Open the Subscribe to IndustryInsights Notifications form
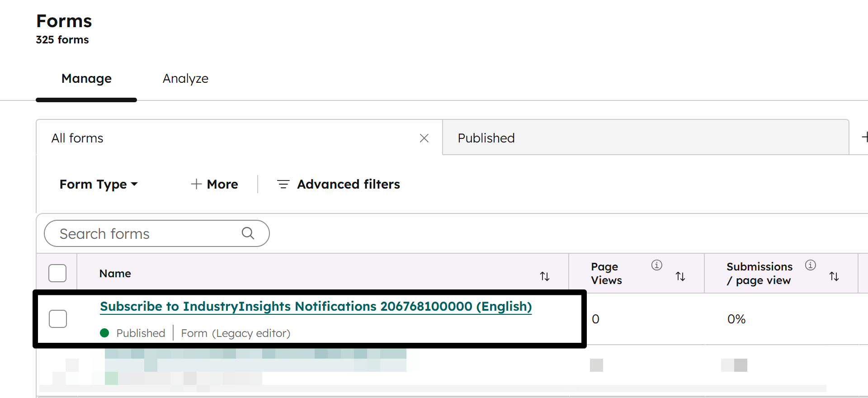868x398 pixels. pos(316,306)
